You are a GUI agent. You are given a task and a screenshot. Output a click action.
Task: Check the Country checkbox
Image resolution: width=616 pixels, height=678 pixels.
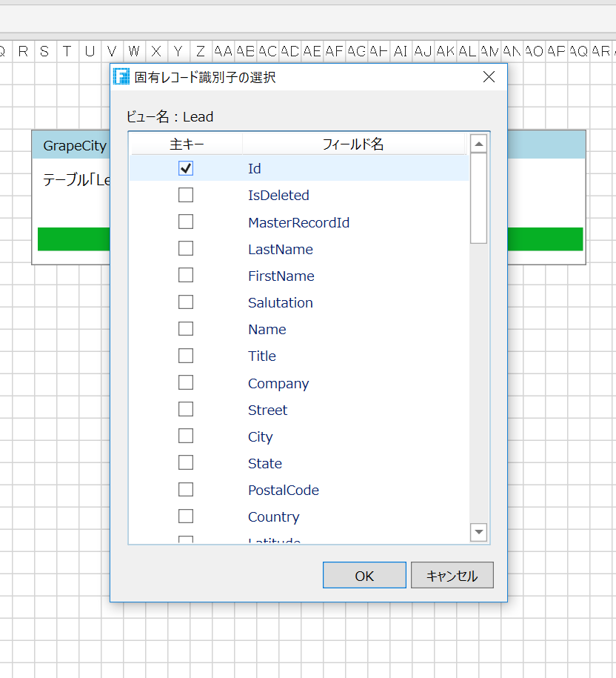[186, 516]
